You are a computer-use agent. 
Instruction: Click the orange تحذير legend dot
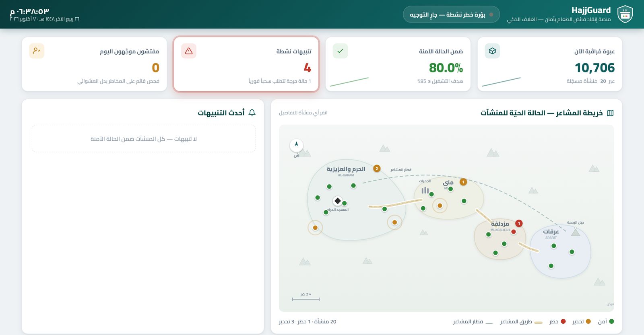click(x=588, y=321)
